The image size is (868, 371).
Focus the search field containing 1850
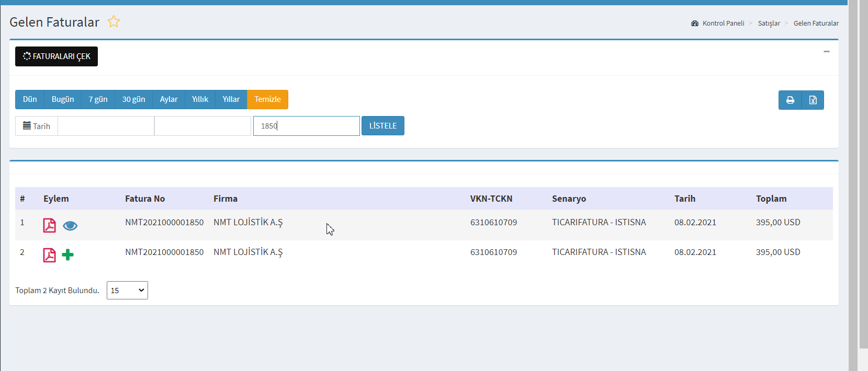pos(307,126)
